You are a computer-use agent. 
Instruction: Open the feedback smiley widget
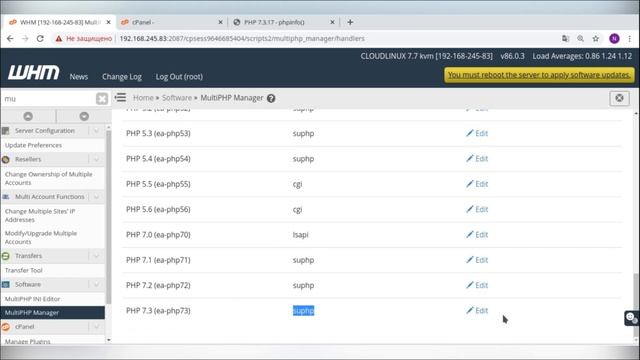click(x=631, y=318)
